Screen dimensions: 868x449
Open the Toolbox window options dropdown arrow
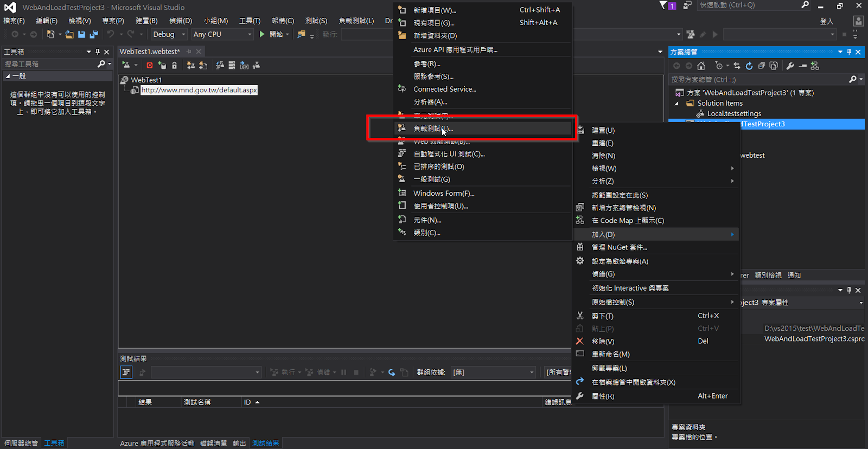[x=89, y=52]
